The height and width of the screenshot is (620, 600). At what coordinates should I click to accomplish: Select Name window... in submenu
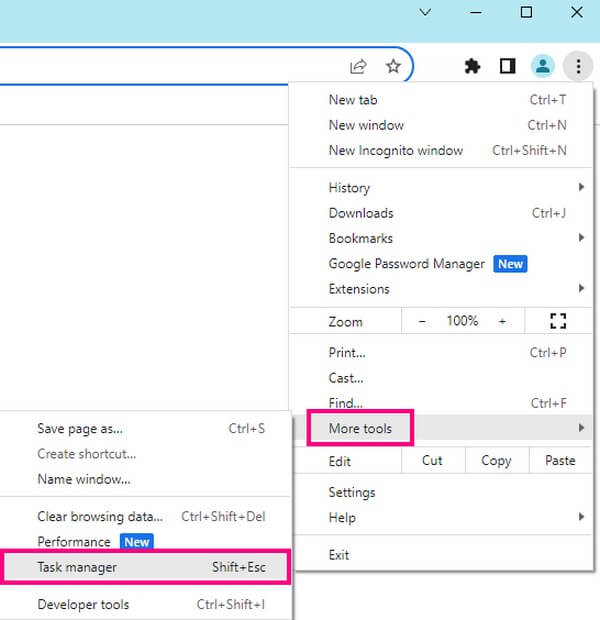146,479
